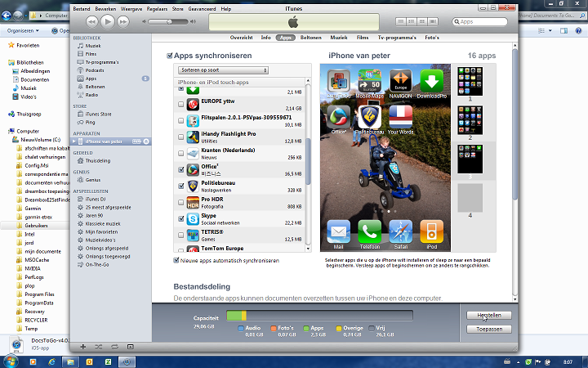Click the add playlist plus icon

coord(82,347)
